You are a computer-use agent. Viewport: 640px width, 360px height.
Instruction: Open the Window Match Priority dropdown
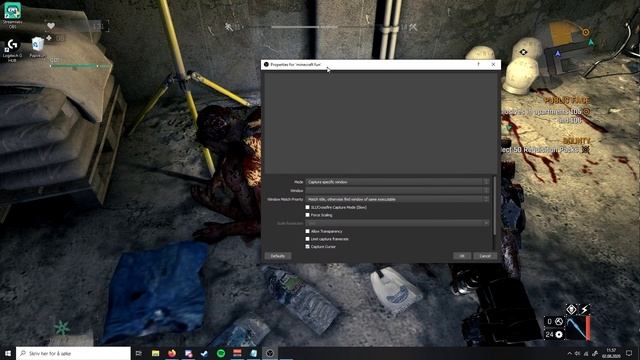point(397,199)
